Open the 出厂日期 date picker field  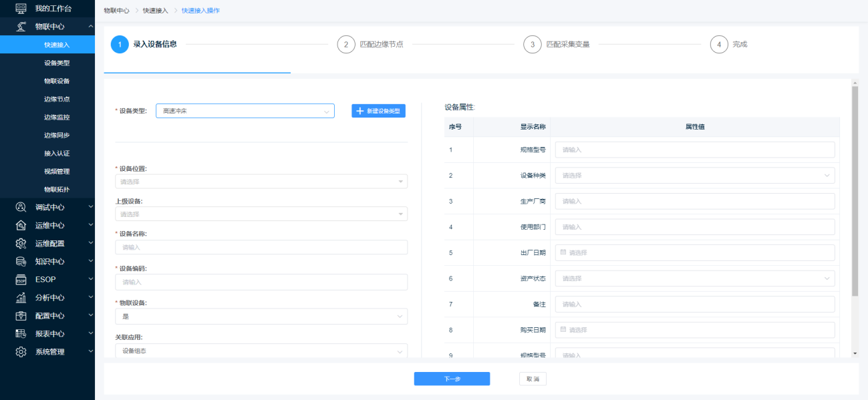(694, 253)
